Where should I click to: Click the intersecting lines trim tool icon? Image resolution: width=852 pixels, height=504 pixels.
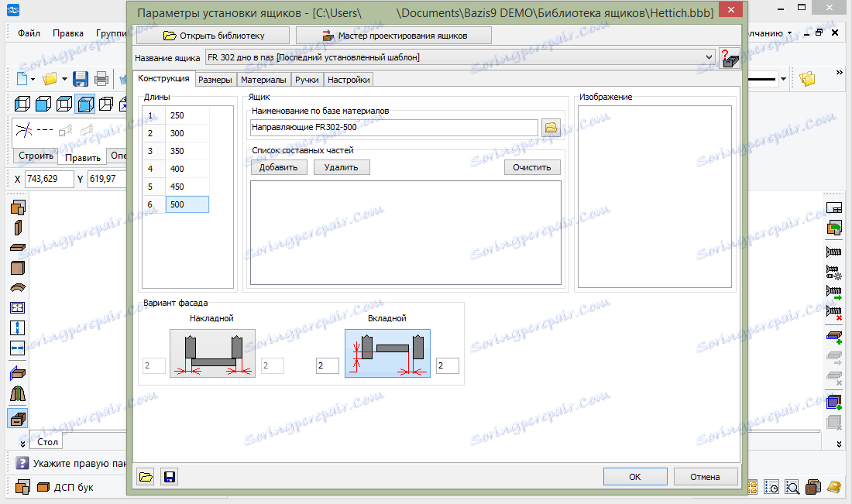(x=24, y=130)
